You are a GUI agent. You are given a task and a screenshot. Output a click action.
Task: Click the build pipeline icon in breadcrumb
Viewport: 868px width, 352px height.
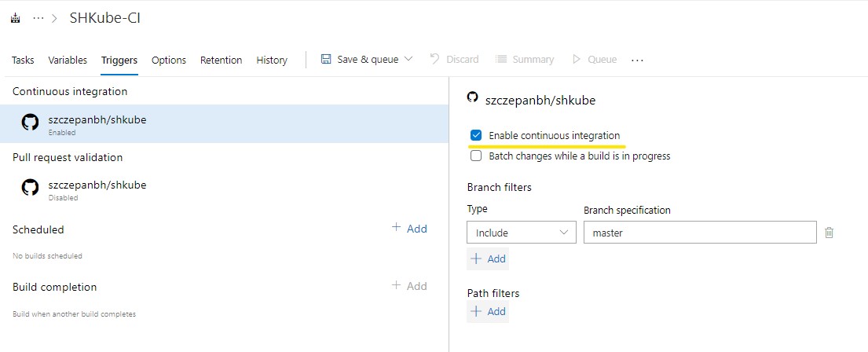[16, 18]
